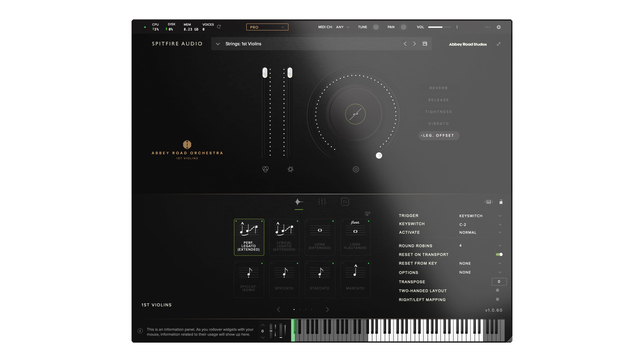The height and width of the screenshot is (362, 644).
Task: Click the expression icon below left slider
Action: pos(265,169)
